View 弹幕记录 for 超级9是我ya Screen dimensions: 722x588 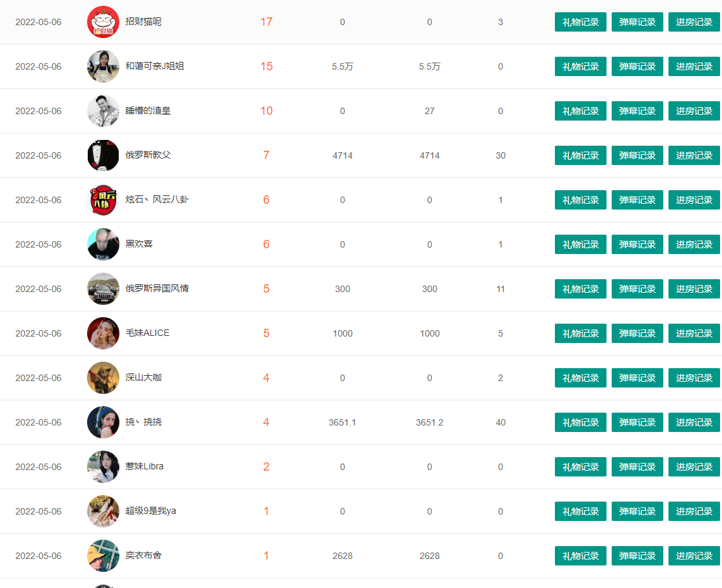point(637,511)
